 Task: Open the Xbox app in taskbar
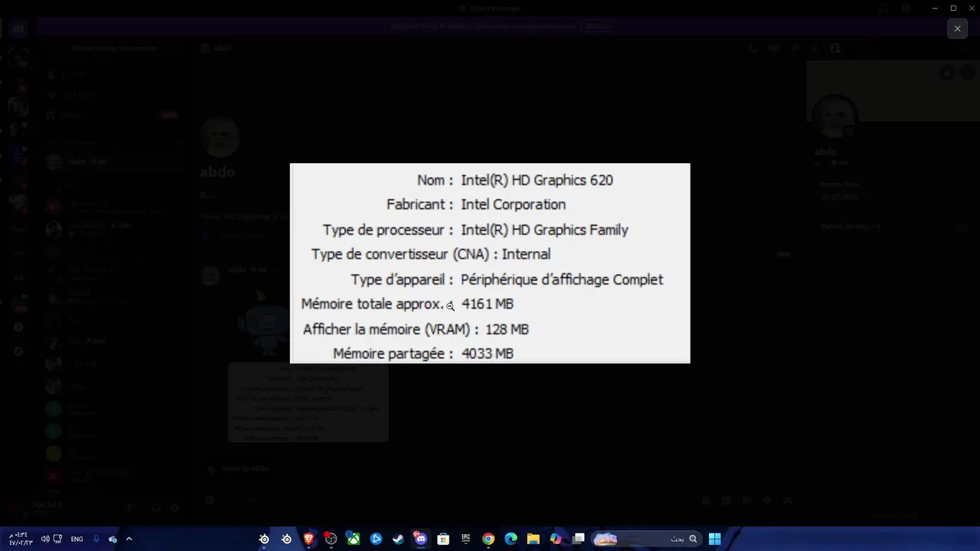click(354, 539)
